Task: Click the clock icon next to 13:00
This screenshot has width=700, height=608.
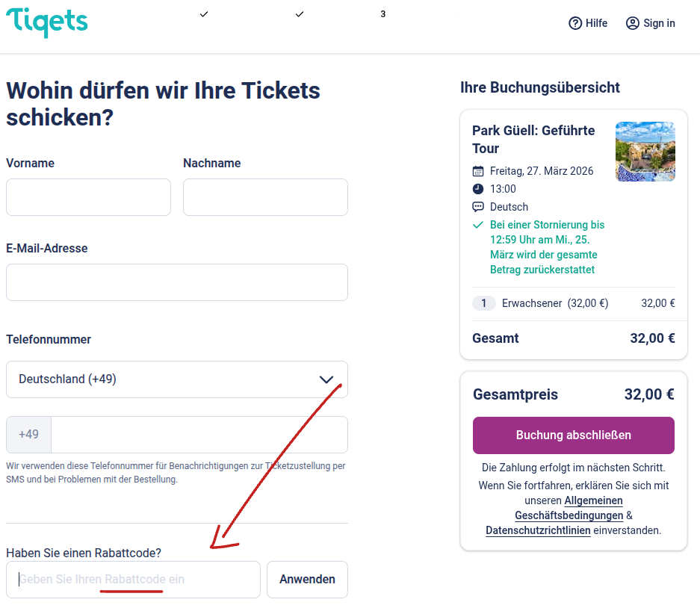Action: tap(477, 188)
